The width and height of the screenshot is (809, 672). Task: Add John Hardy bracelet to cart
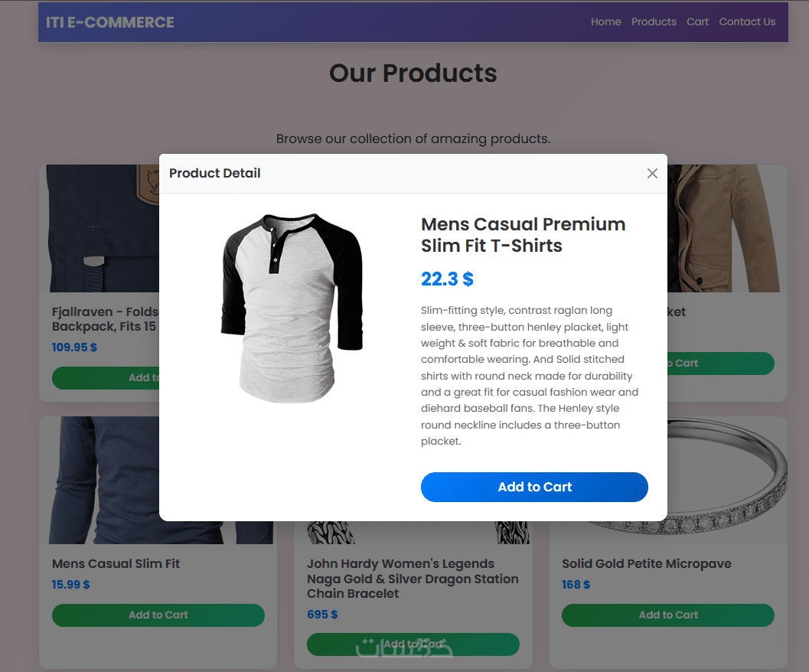tap(413, 644)
